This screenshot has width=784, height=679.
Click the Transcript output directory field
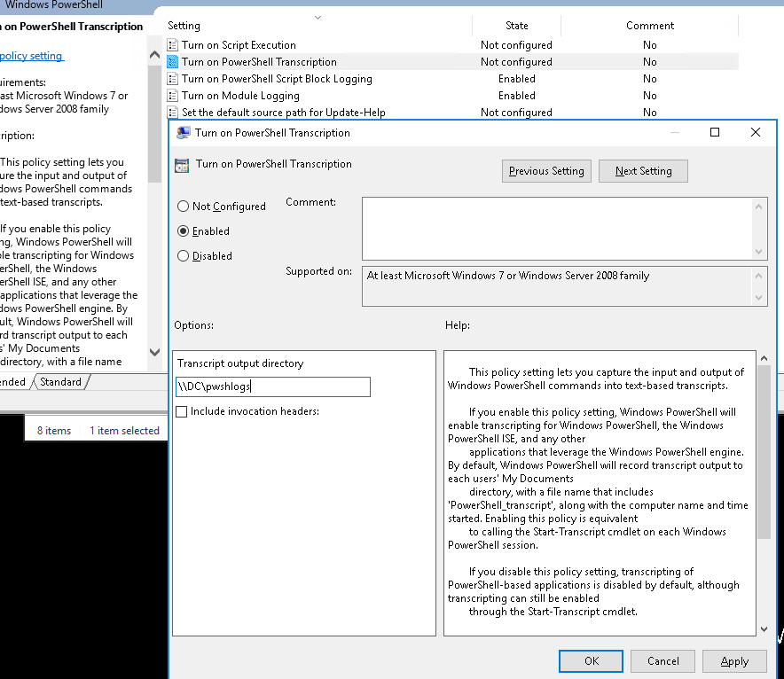(272, 386)
